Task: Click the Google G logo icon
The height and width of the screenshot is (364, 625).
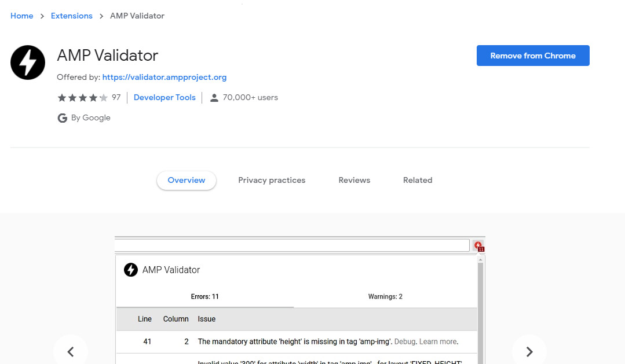Action: pos(62,118)
